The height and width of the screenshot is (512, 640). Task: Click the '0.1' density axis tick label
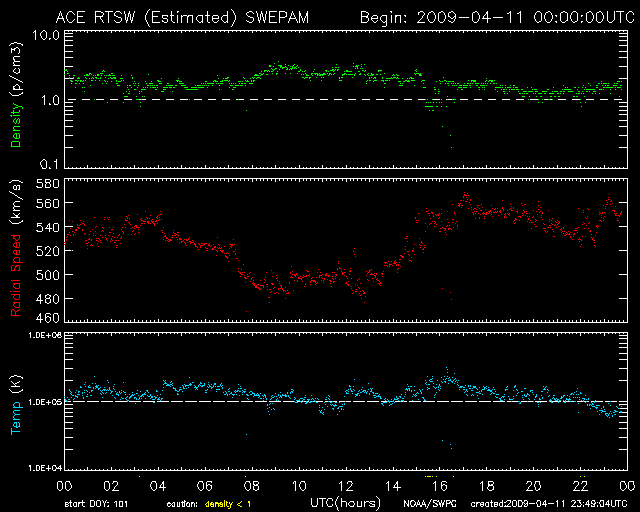50,164
